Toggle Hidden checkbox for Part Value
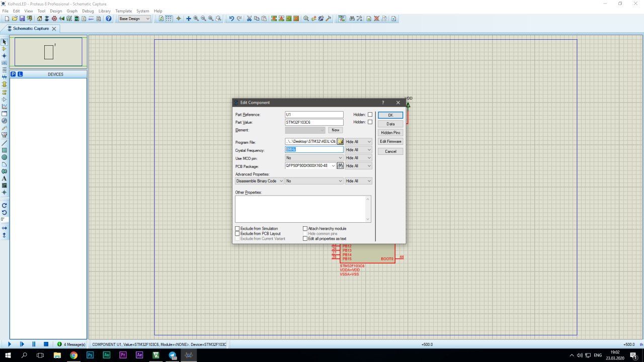644x362 pixels. 370,122
